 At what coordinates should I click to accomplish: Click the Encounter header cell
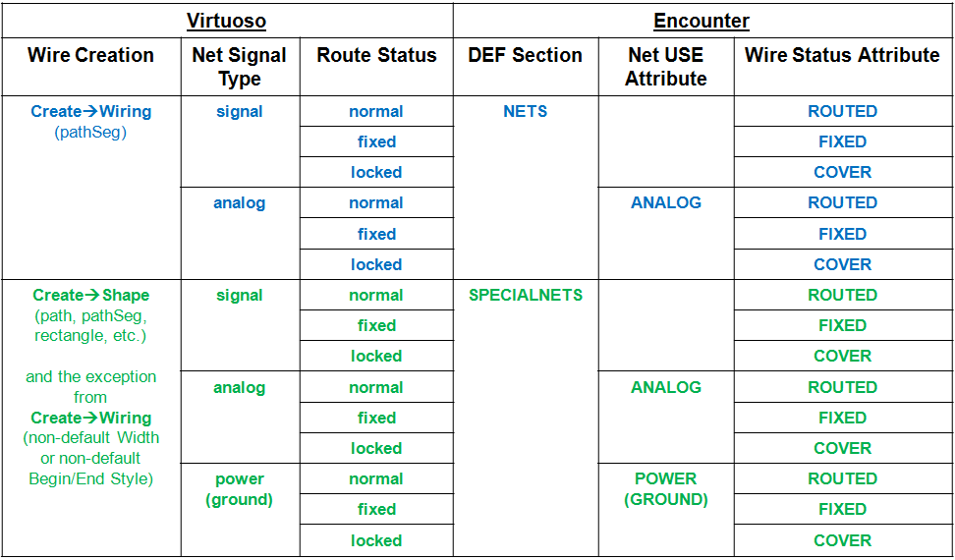coord(702,21)
